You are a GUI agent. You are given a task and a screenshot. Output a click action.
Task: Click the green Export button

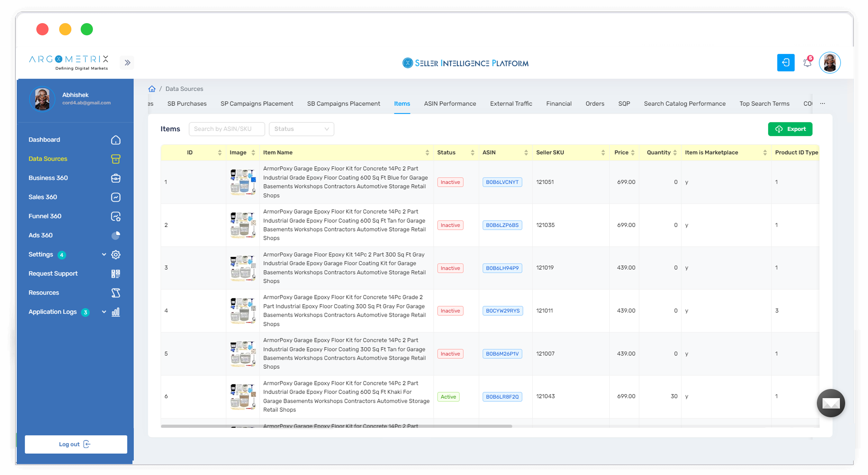tap(790, 129)
